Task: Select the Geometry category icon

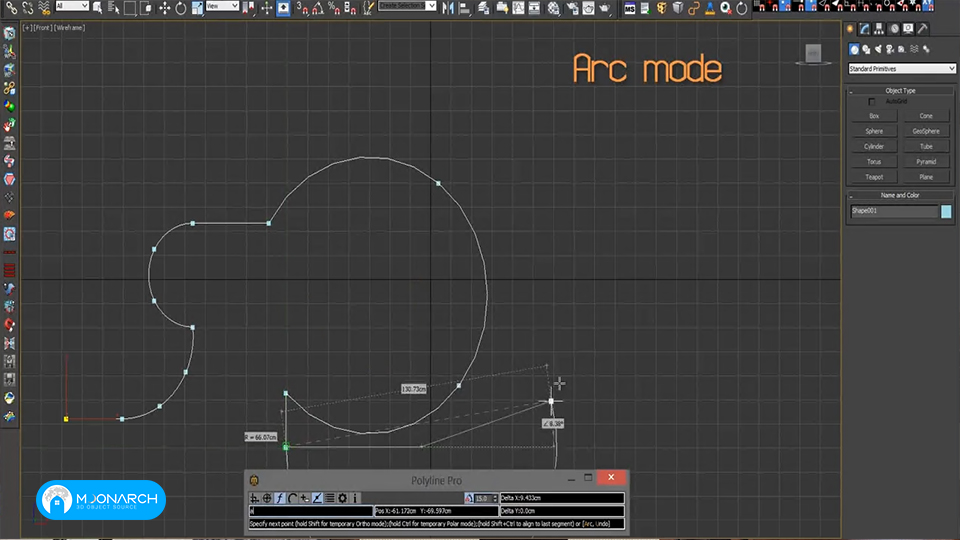Action: coord(854,49)
